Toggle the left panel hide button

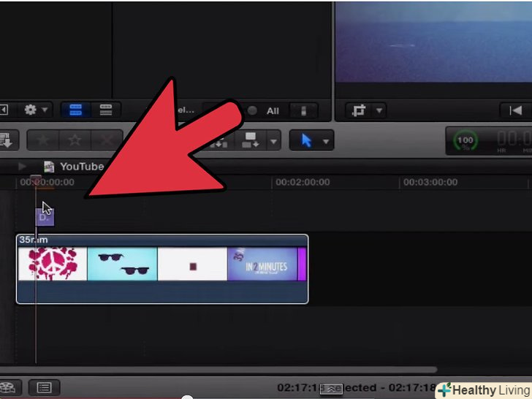point(4,110)
